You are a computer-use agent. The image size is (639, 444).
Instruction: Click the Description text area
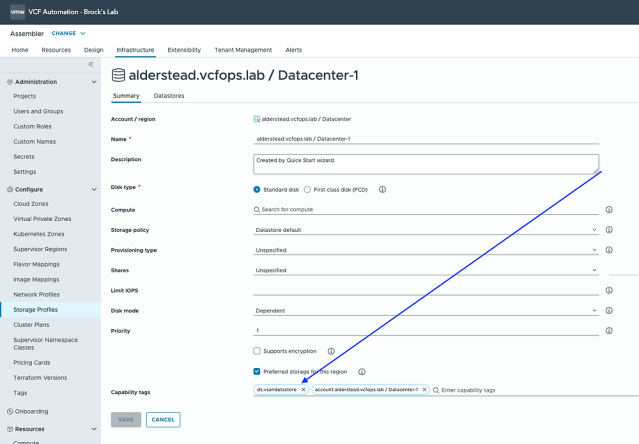pos(426,164)
